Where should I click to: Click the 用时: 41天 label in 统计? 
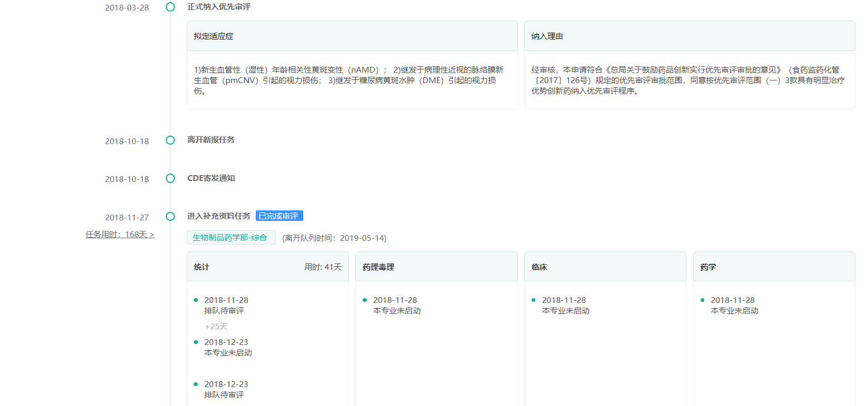(x=323, y=267)
